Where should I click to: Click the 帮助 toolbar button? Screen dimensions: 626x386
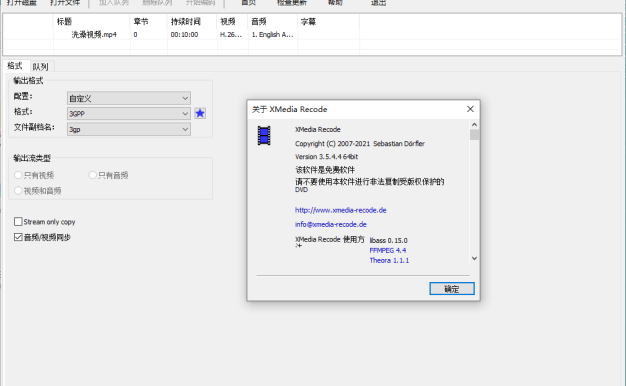pyautogui.click(x=335, y=2)
